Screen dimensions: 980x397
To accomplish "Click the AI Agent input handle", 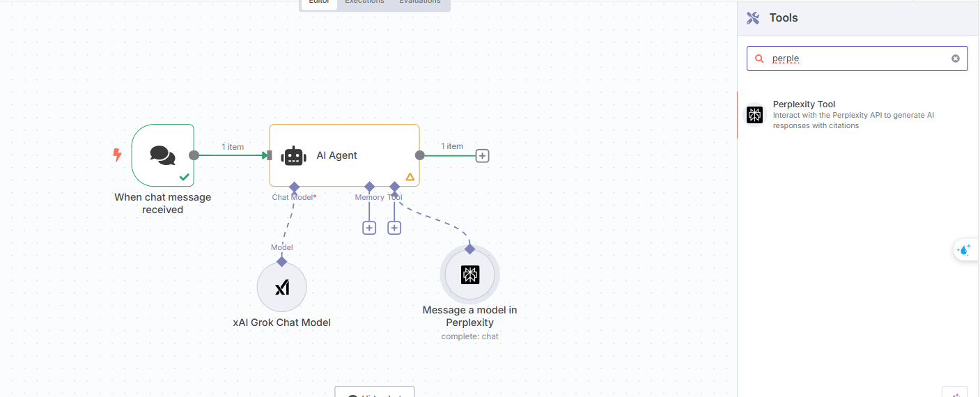I will (x=270, y=155).
